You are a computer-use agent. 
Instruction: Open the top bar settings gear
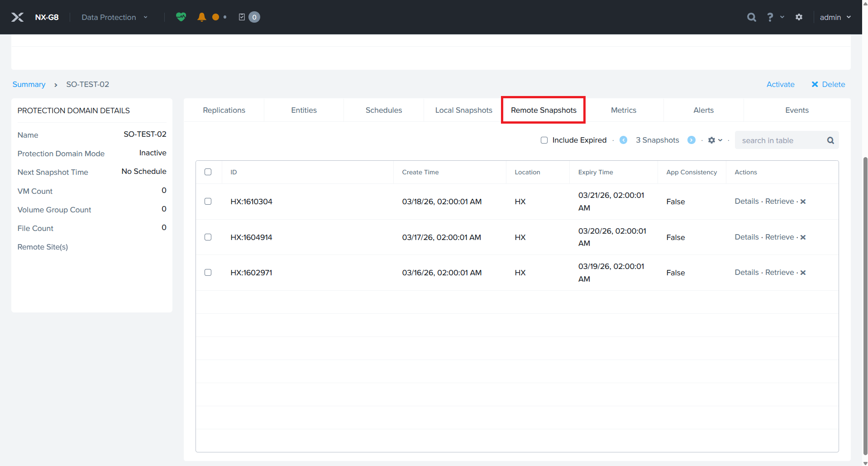[799, 17]
